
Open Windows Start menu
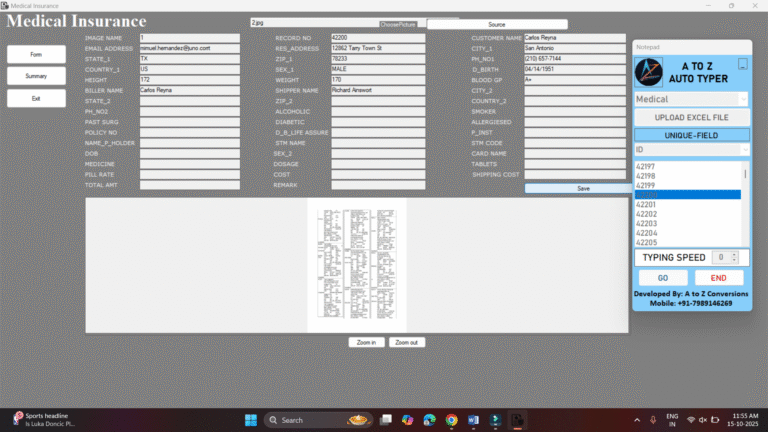point(251,420)
